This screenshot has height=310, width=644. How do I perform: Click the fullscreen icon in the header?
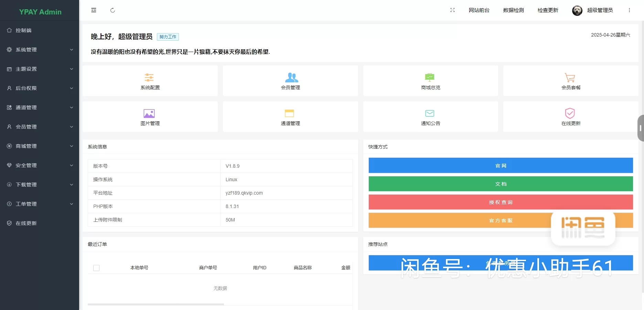452,10
